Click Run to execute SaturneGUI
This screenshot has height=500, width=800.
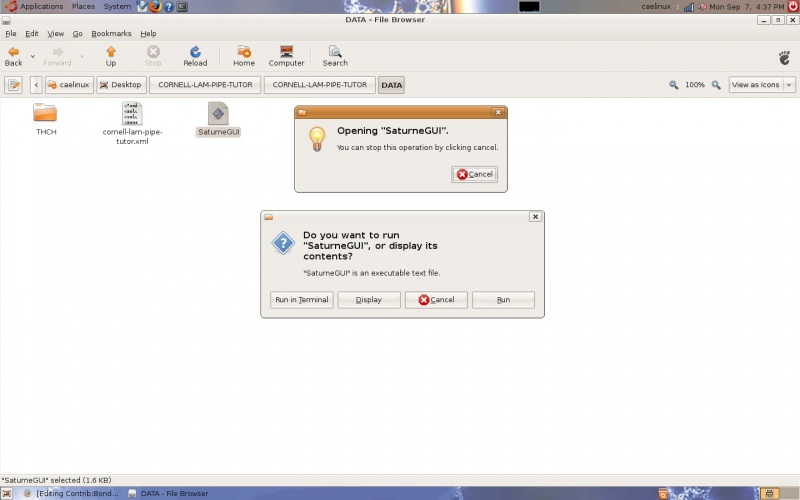click(503, 300)
